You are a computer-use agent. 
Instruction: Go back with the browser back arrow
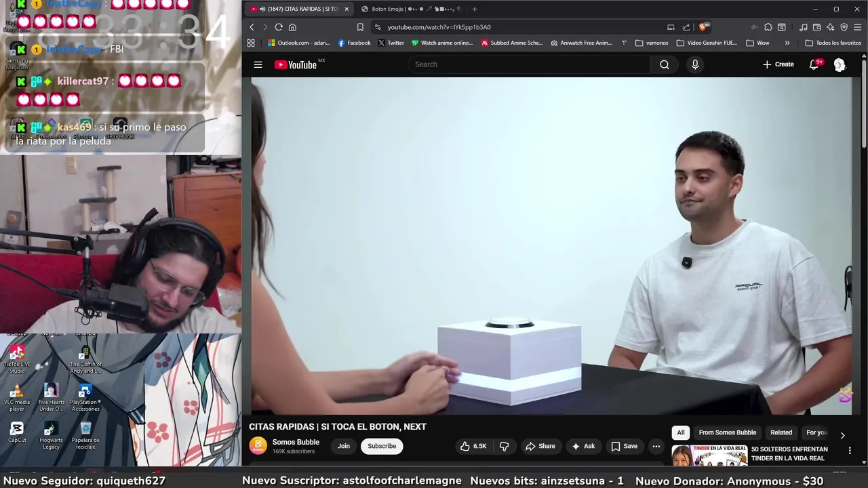[252, 27]
